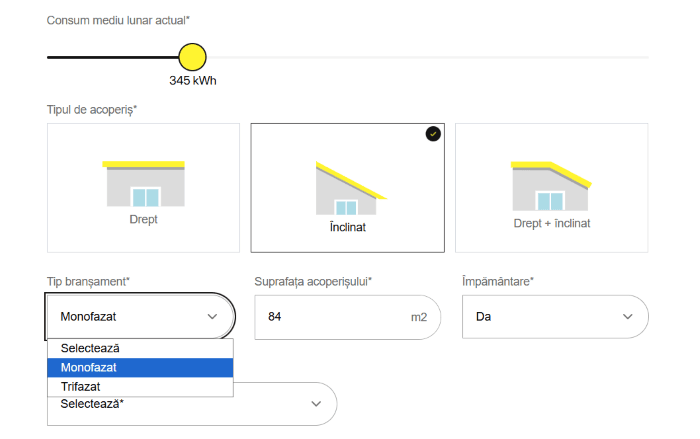Click the yellow consumption slider handle
Viewport: 700px width, 439px height.
click(x=192, y=57)
